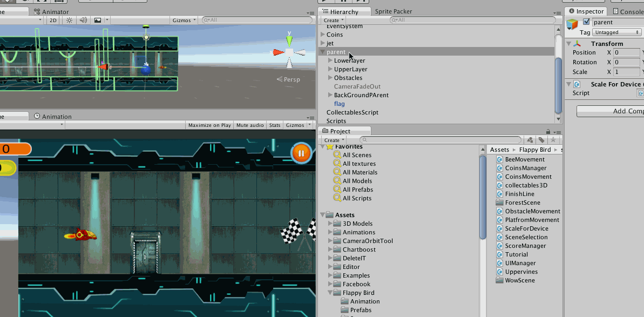
Task: Click the orange pause button in game
Action: pos(301,153)
